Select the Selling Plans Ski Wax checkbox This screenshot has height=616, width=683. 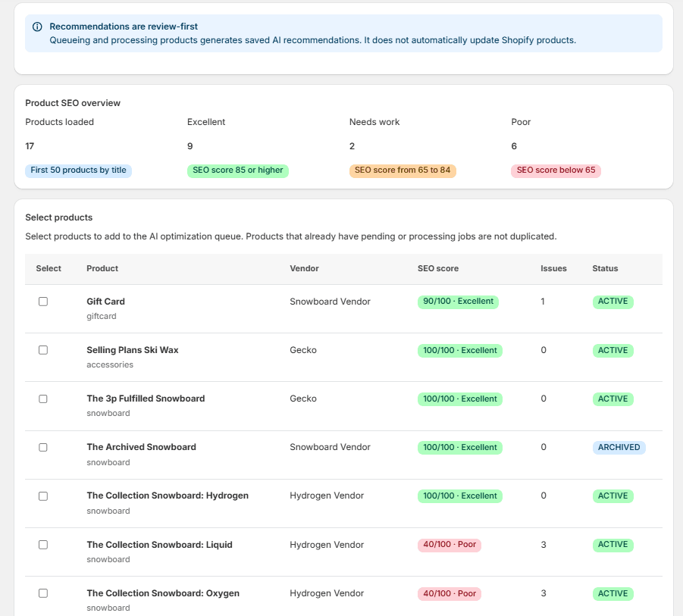pos(43,350)
